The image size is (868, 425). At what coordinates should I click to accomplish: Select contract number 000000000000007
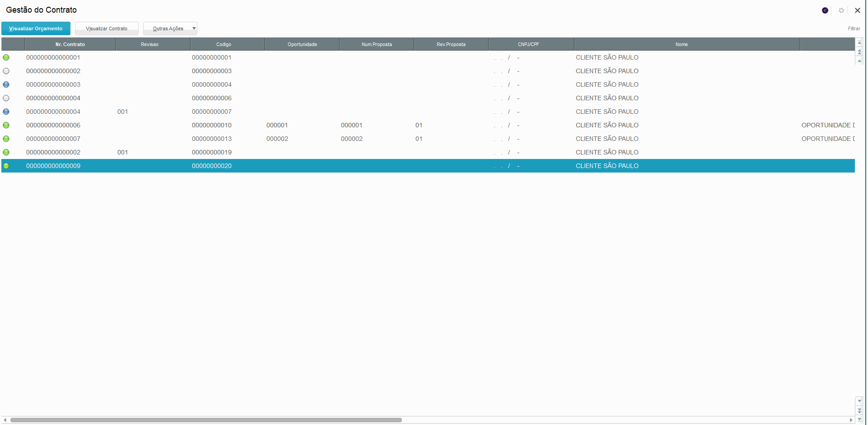pyautogui.click(x=53, y=139)
